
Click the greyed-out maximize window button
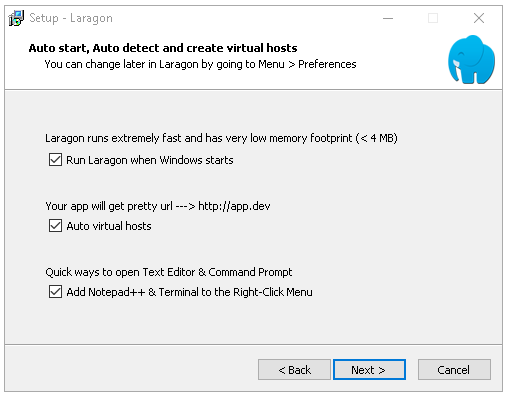click(433, 18)
